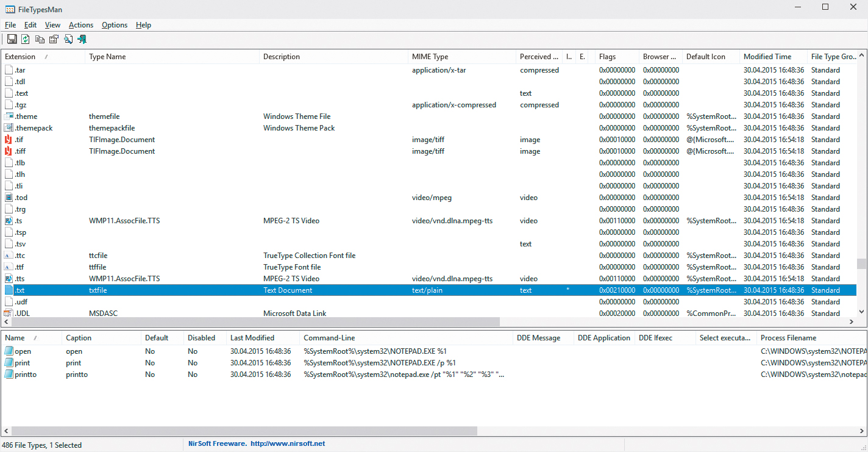868x452 pixels.
Task: Click the upper pane vertical scrollbar down arrow
Action: pyautogui.click(x=861, y=312)
